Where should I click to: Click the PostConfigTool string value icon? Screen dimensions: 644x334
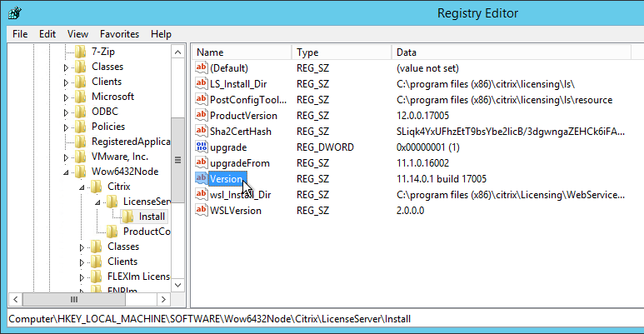click(202, 99)
